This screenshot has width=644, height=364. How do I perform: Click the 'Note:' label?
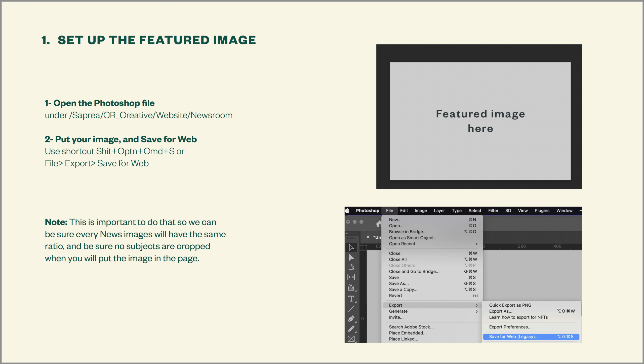[x=56, y=222]
